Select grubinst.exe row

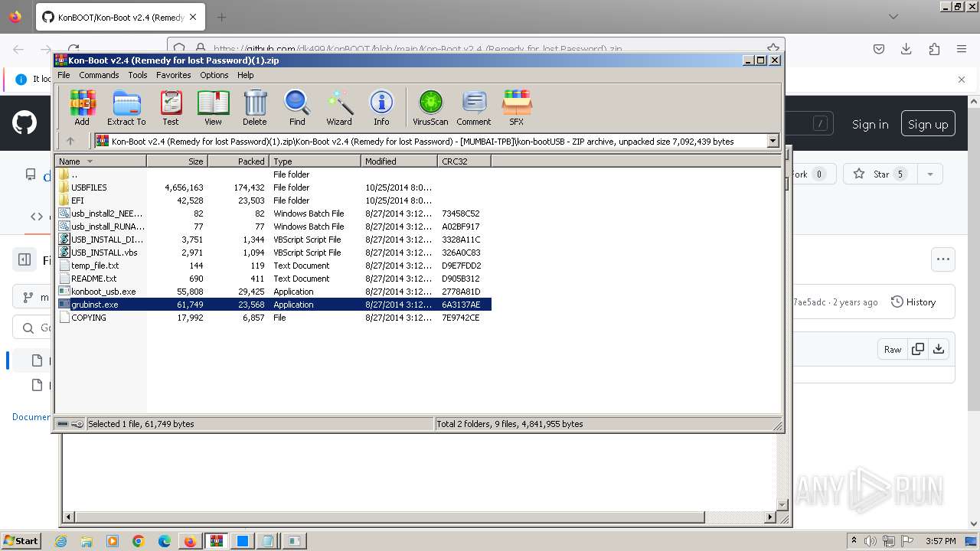[x=273, y=305]
